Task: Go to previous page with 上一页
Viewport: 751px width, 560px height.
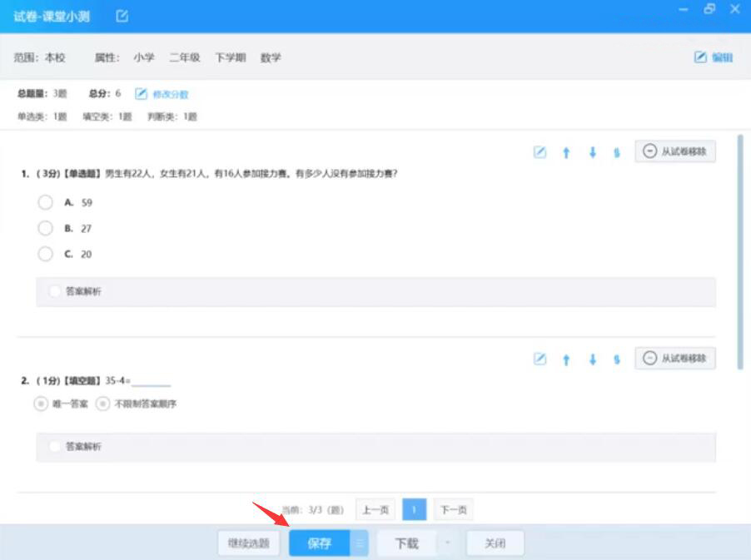Action: 375,510
